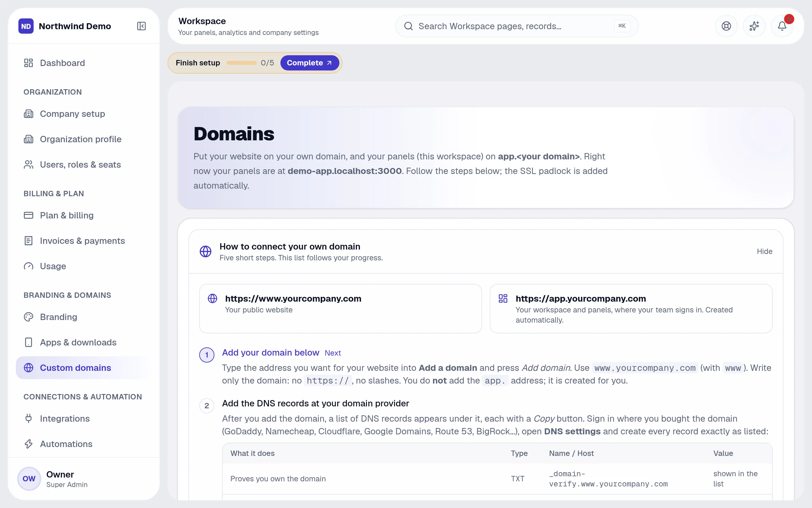Click the Automations lightning icon
This screenshot has height=508, width=812.
click(29, 444)
